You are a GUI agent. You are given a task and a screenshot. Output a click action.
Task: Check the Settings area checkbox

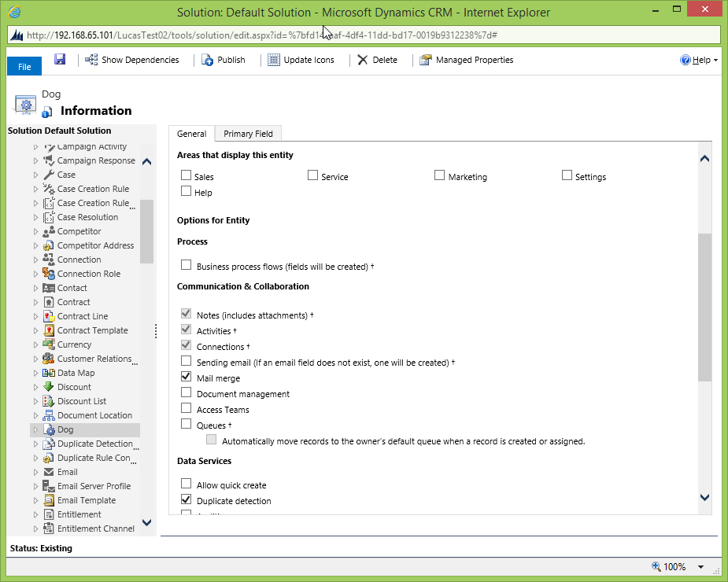[x=567, y=175]
